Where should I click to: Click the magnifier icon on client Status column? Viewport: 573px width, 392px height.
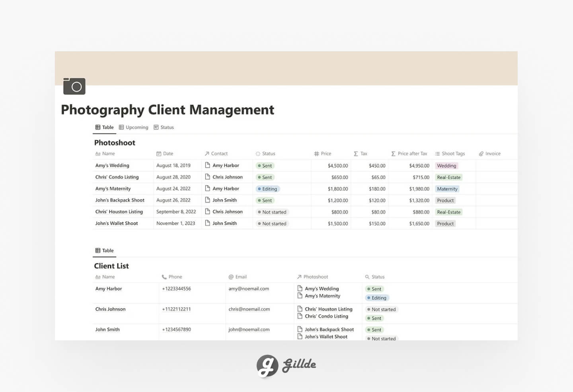coord(367,277)
